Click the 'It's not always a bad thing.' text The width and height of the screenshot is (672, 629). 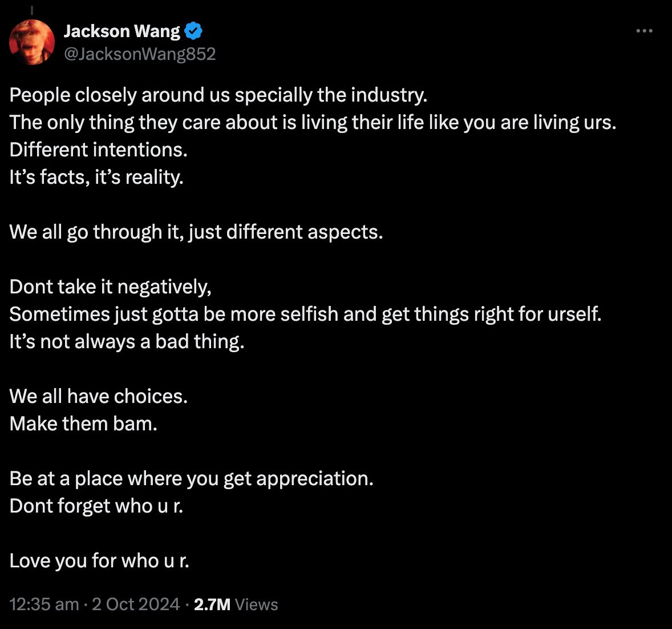pyautogui.click(x=127, y=341)
